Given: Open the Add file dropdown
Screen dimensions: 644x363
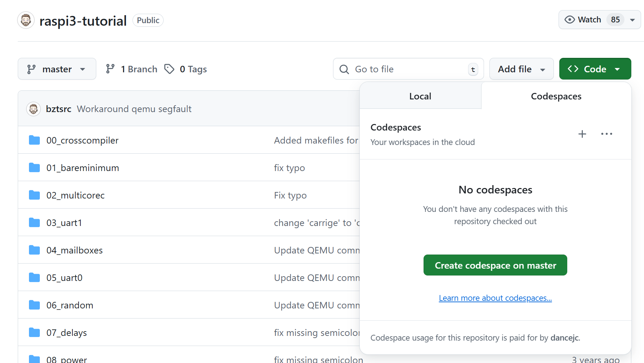Looking at the screenshot, I should click(521, 69).
